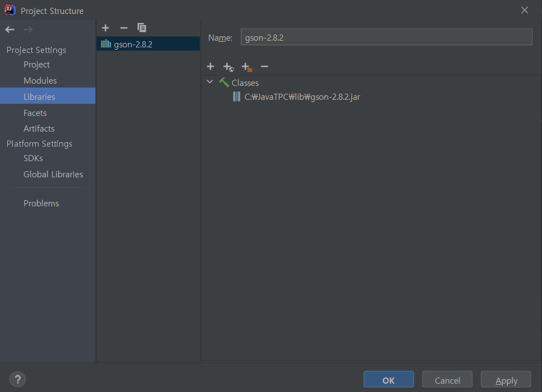
Task: Click the jar archive file icon
Action: click(237, 96)
